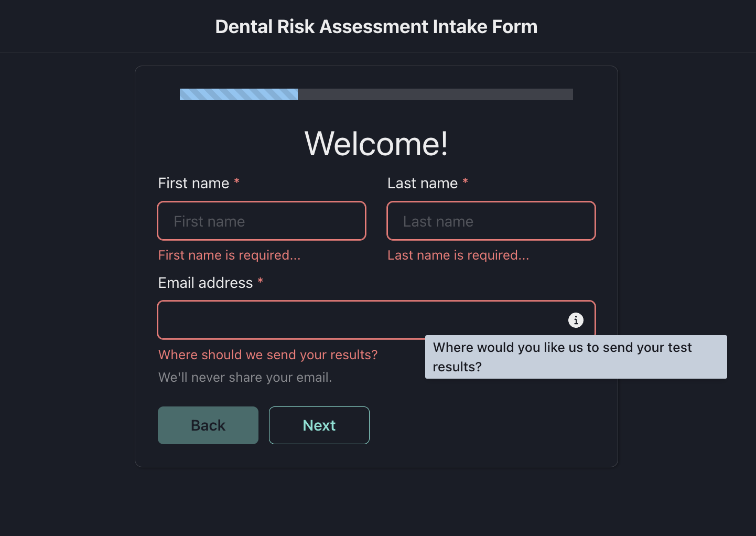Click the "Last name is required..." error text
756x536 pixels.
(458, 255)
